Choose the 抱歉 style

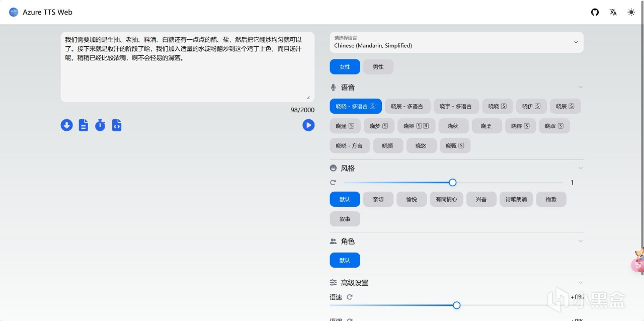coord(551,199)
